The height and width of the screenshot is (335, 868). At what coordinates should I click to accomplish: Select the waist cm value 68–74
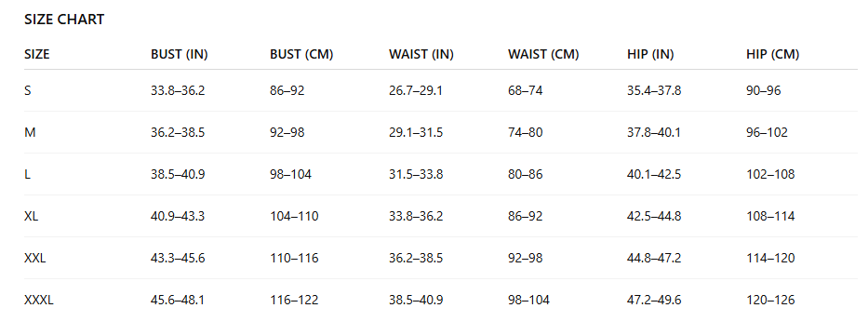pyautogui.click(x=526, y=90)
